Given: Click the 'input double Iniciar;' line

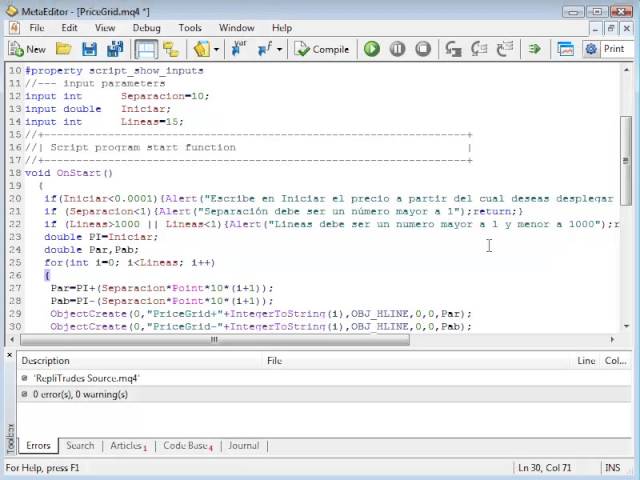Looking at the screenshot, I should pos(98,109).
